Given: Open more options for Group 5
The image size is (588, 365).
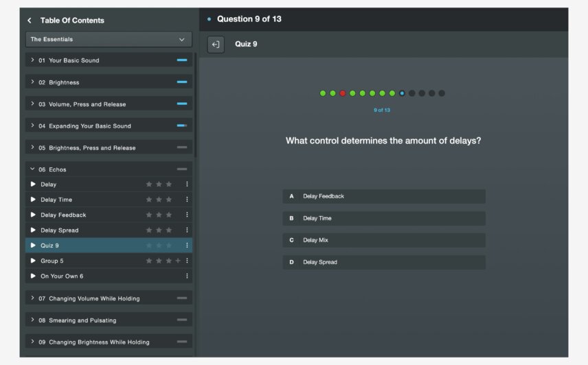Looking at the screenshot, I should (x=187, y=261).
